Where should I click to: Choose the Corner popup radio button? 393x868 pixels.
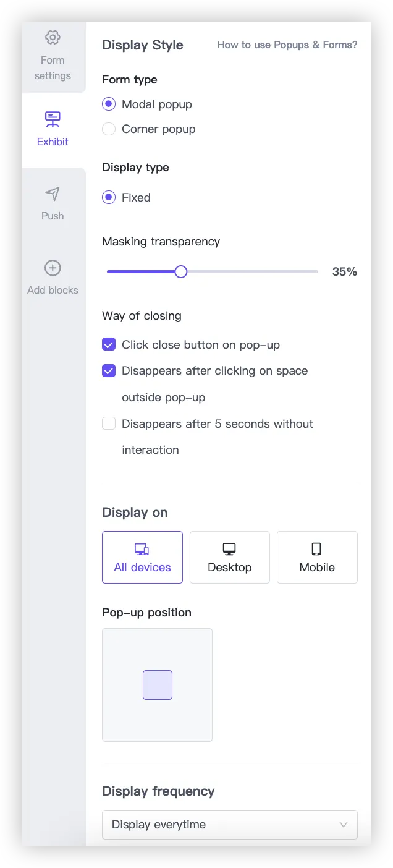(x=109, y=129)
